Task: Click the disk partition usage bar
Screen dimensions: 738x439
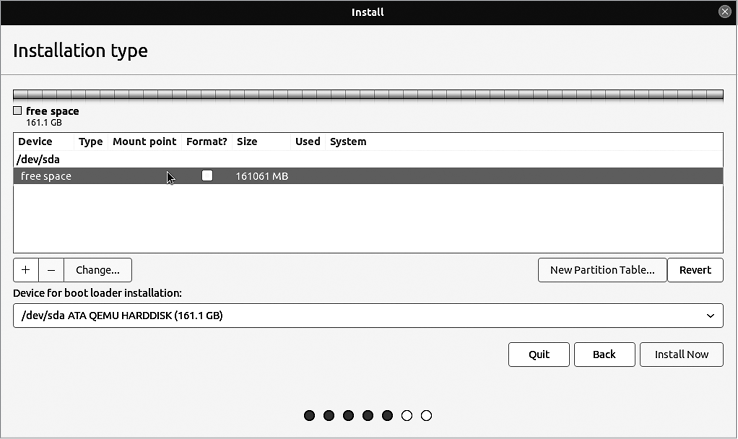Action: coord(368,95)
